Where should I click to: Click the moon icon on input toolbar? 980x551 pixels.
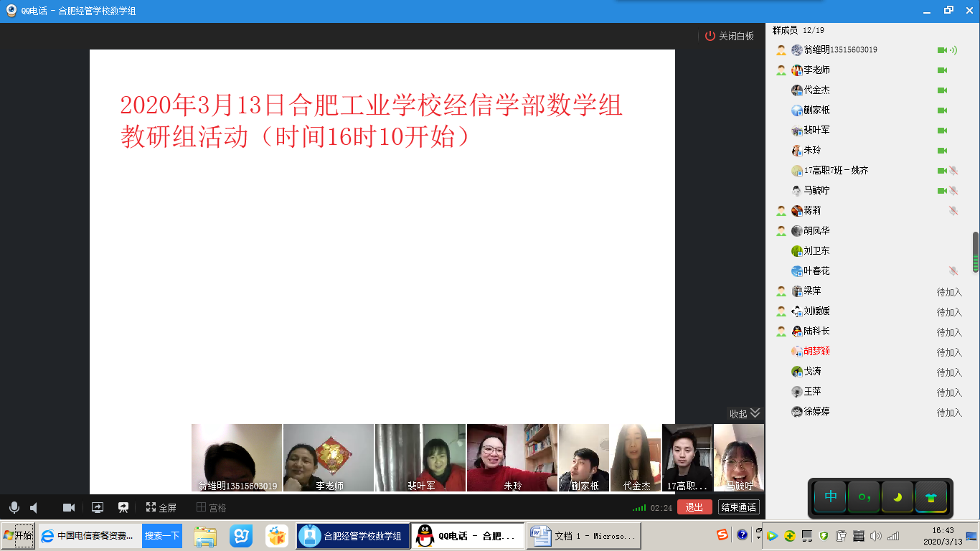click(x=897, y=496)
